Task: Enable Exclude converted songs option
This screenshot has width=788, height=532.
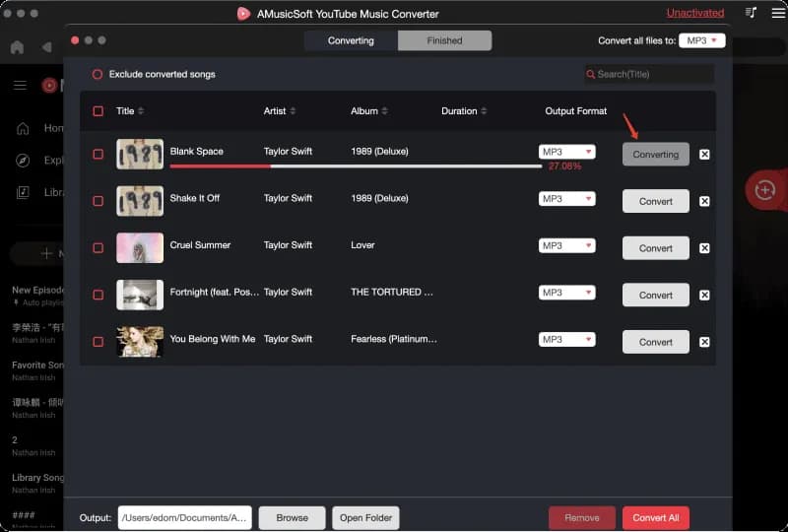Action: pos(98,74)
